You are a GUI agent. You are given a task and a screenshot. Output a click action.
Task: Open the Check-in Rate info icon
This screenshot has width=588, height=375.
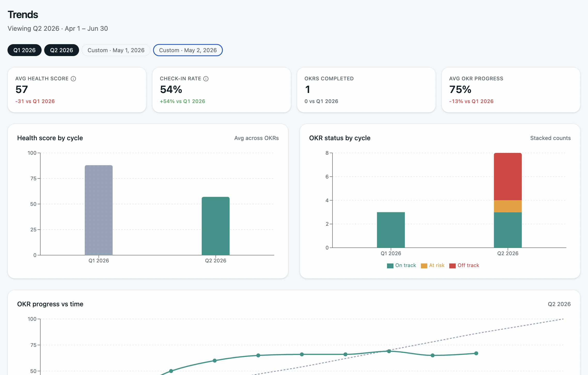pyautogui.click(x=206, y=79)
